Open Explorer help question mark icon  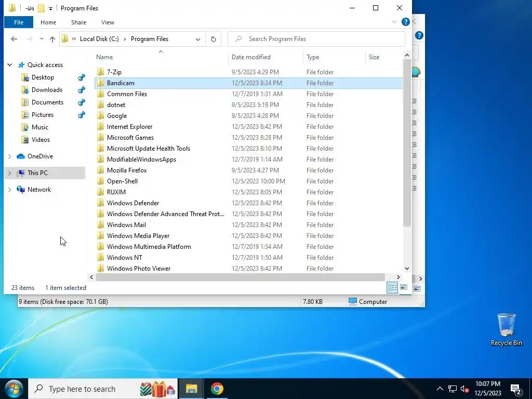click(x=405, y=22)
